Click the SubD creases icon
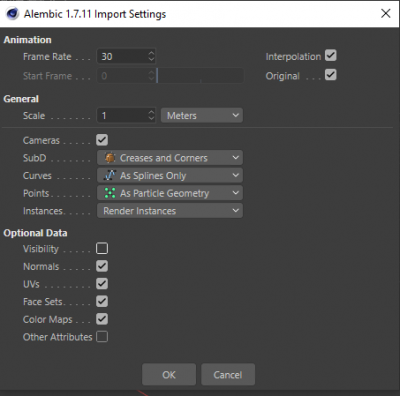 [x=110, y=158]
